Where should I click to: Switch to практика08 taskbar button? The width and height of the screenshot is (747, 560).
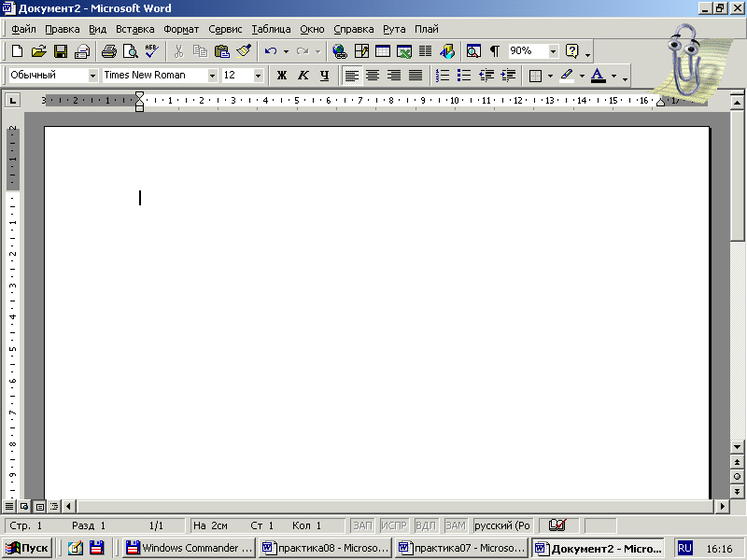[325, 548]
